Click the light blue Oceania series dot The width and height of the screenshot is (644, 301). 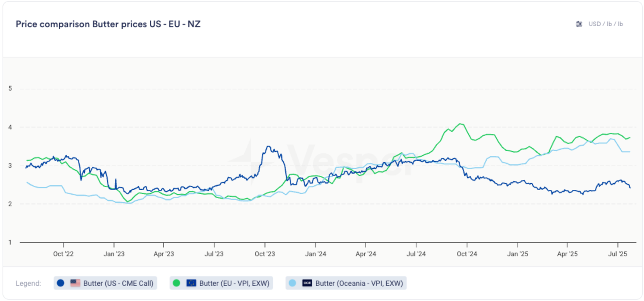[x=293, y=283]
